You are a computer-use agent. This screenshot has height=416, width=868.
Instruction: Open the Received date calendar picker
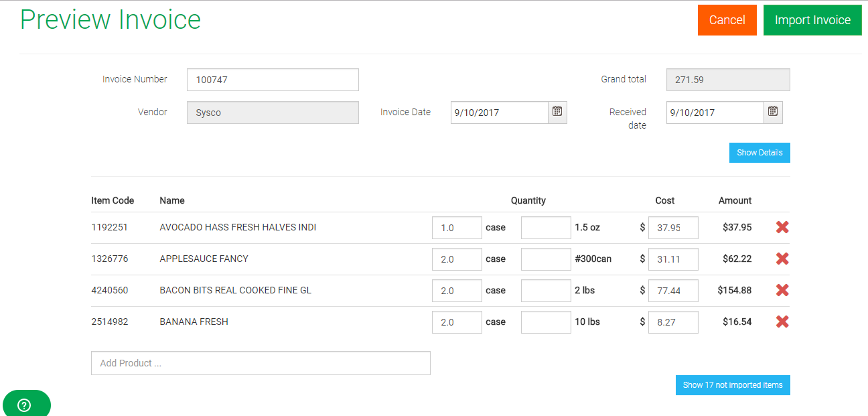click(773, 113)
